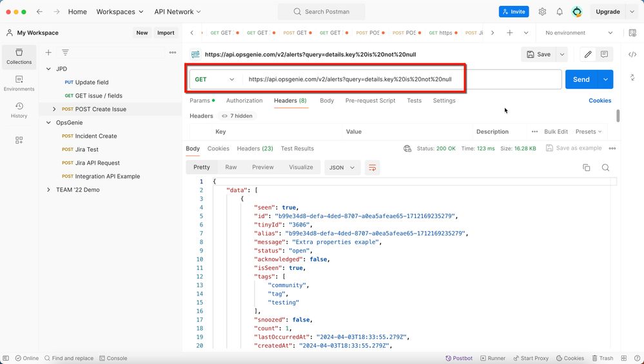Open the Presets dropdown
Viewport: 644px width, 364px height.
tap(589, 132)
